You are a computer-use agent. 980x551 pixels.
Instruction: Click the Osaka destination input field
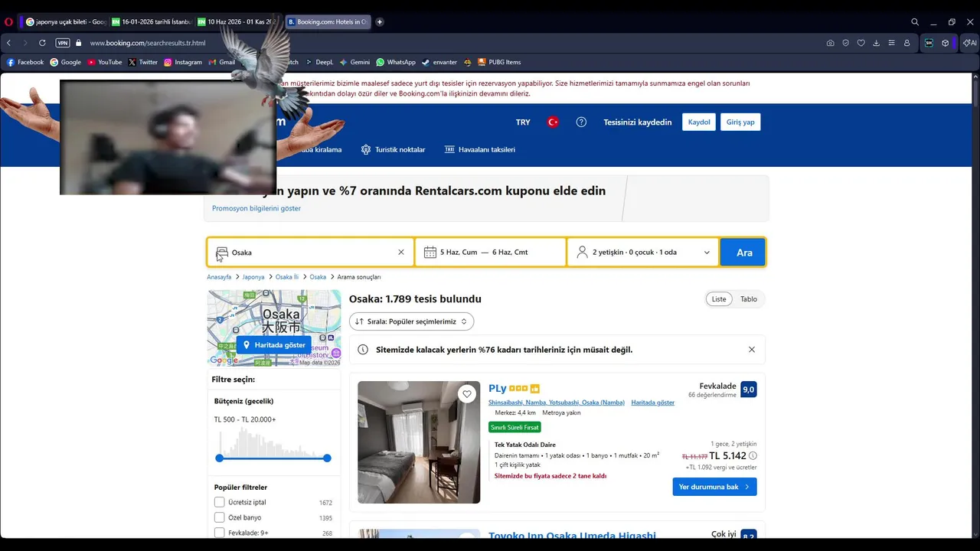pyautogui.click(x=310, y=252)
